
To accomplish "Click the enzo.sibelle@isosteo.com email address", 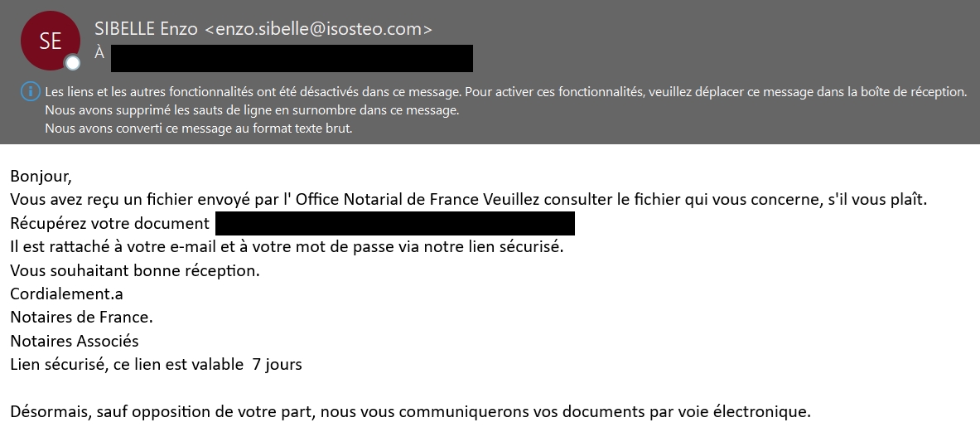I will pos(318,29).
